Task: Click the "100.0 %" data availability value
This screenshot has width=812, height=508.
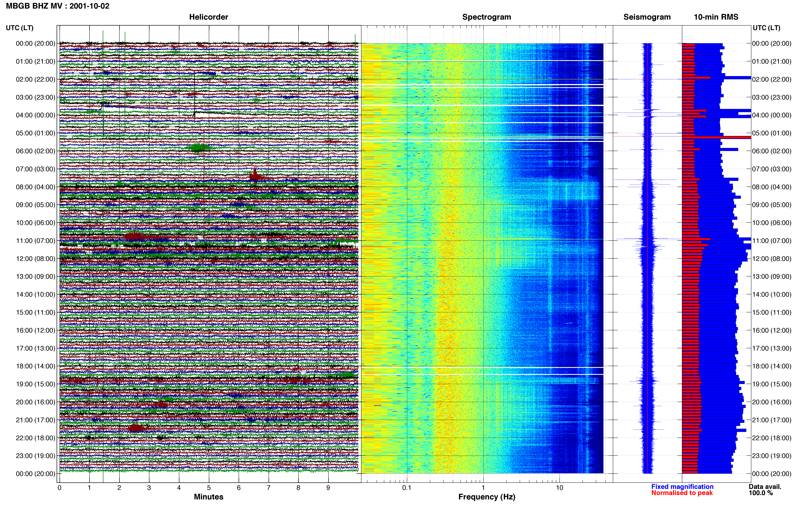Action: click(x=761, y=493)
